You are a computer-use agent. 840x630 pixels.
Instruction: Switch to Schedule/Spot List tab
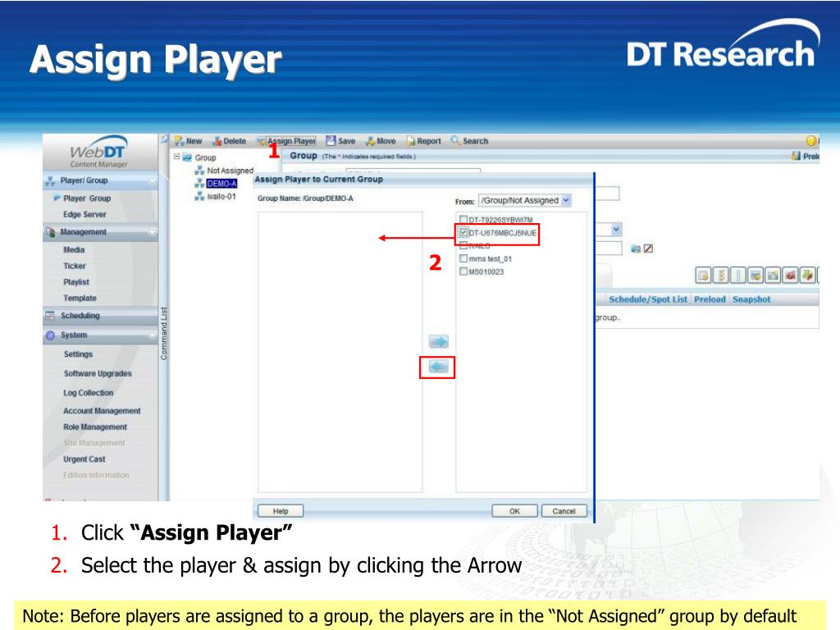coord(648,299)
